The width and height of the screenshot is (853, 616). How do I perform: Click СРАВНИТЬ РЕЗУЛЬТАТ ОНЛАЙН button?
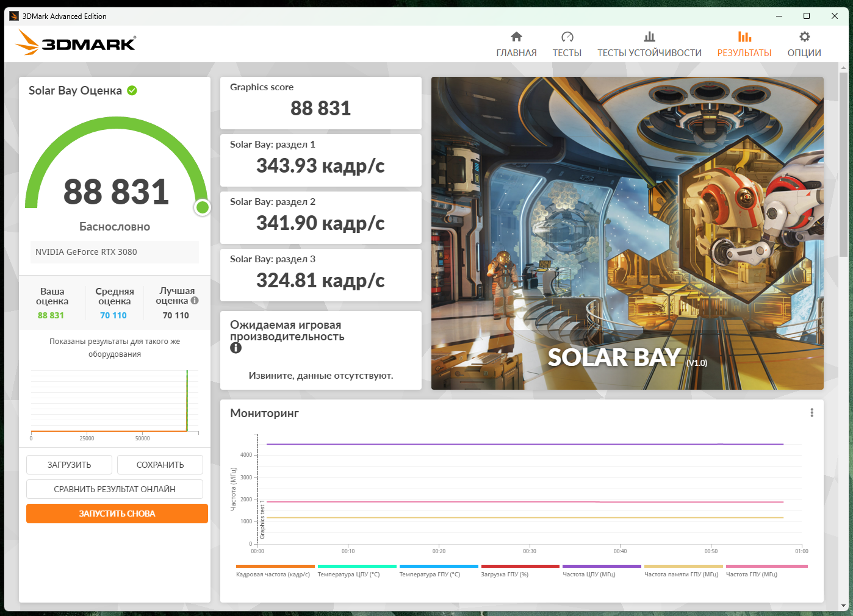115,489
